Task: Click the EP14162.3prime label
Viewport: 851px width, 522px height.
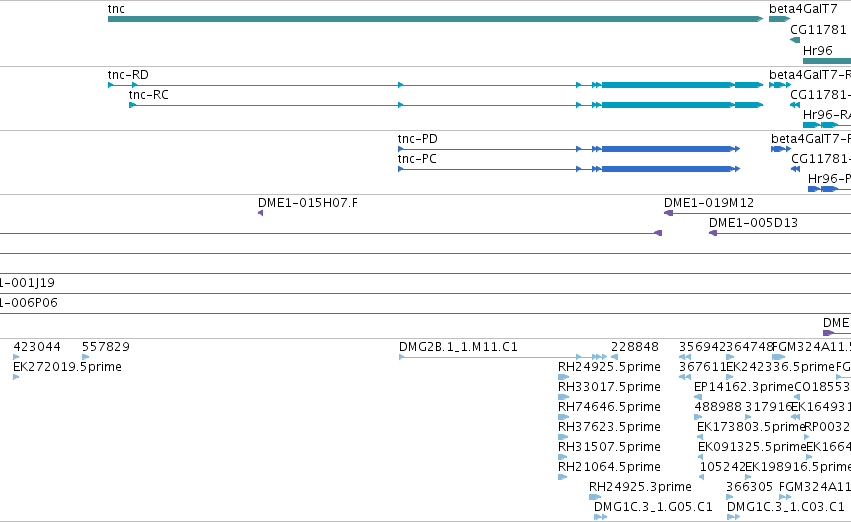Action: pyautogui.click(x=744, y=387)
